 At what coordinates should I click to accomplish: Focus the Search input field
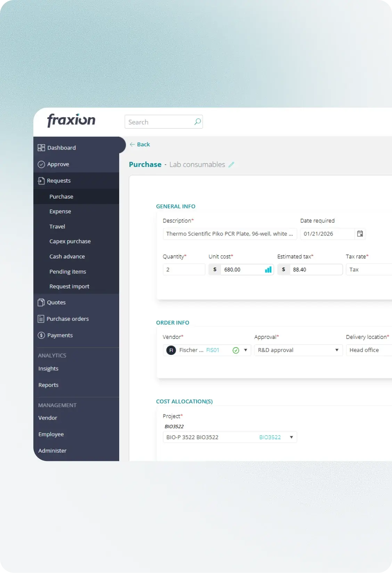[x=164, y=122]
